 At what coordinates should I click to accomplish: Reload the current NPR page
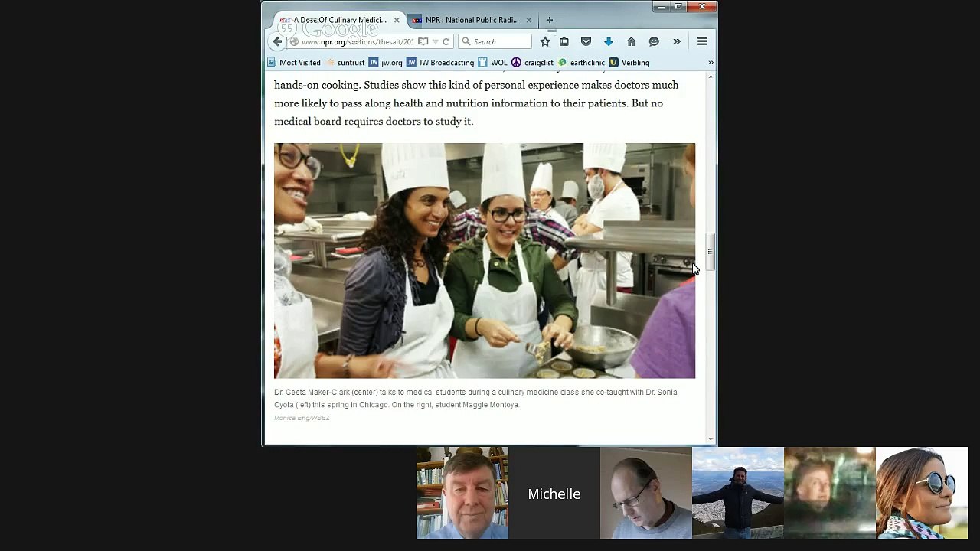click(x=446, y=42)
